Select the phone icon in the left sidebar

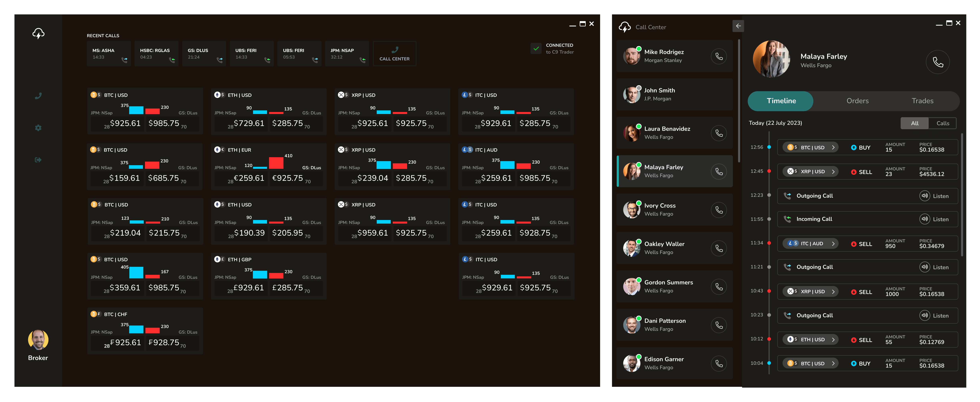(x=38, y=95)
